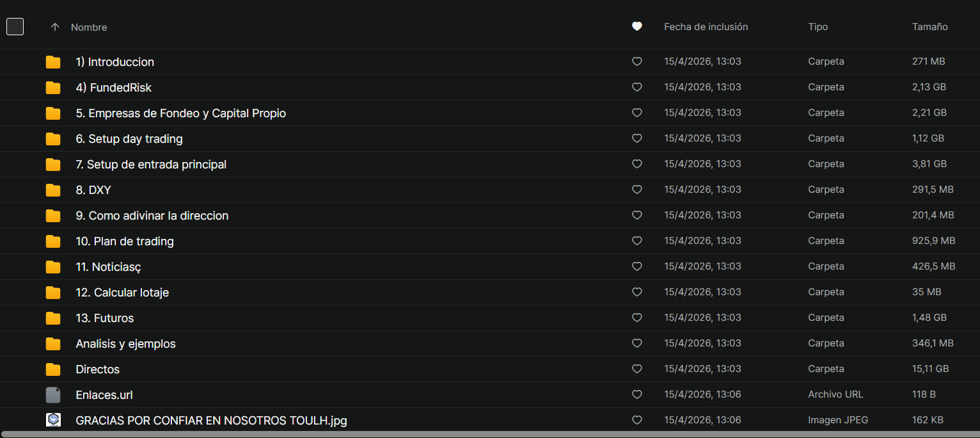Toggle favorite heart for 11. Noticiasç
Image resolution: width=980 pixels, height=438 pixels.
(x=636, y=266)
